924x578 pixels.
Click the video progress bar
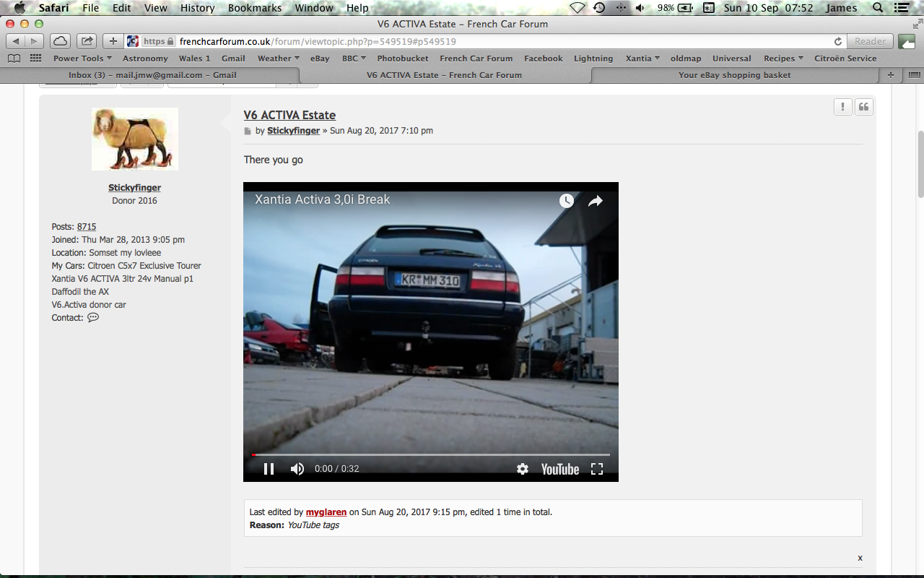pos(431,454)
